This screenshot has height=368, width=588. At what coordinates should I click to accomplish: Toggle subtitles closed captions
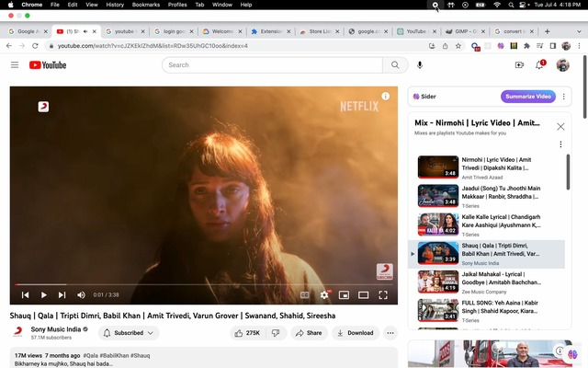click(x=305, y=294)
